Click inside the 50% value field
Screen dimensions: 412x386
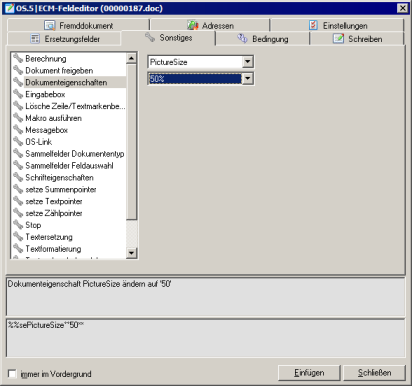(x=195, y=79)
